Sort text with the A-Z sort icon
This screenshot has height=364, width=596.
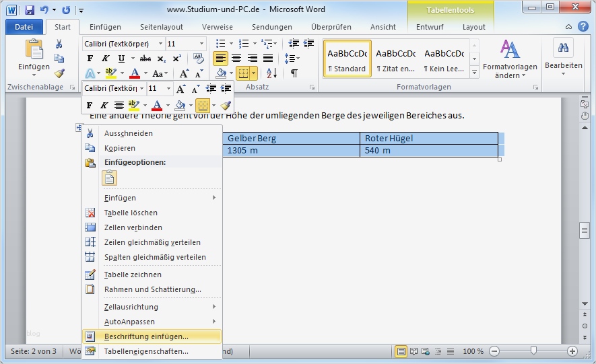[272, 73]
